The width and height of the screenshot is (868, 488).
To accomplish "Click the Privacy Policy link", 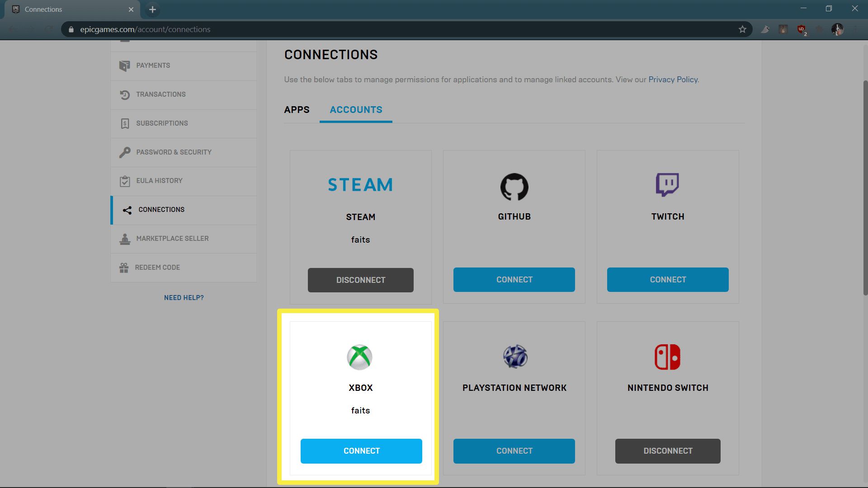I will pyautogui.click(x=672, y=80).
